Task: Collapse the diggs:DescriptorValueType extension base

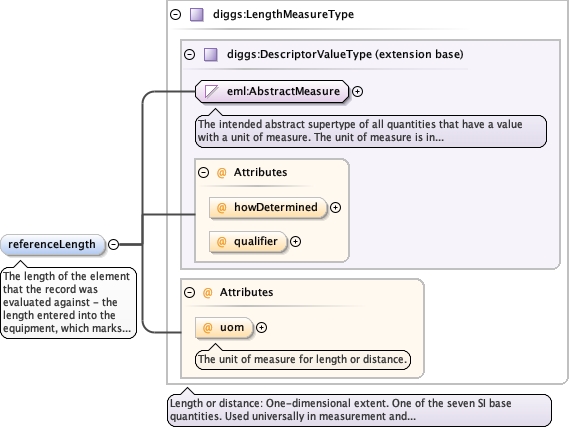Action: (189, 55)
